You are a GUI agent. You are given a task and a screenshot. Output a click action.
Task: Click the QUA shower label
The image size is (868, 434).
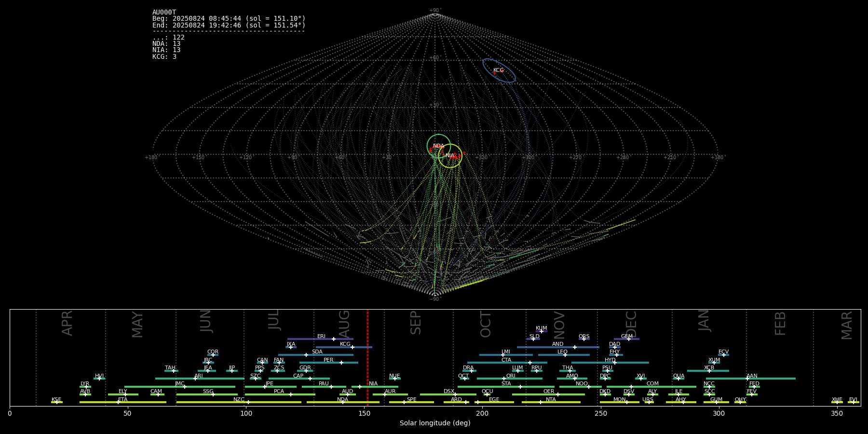pos(678,376)
